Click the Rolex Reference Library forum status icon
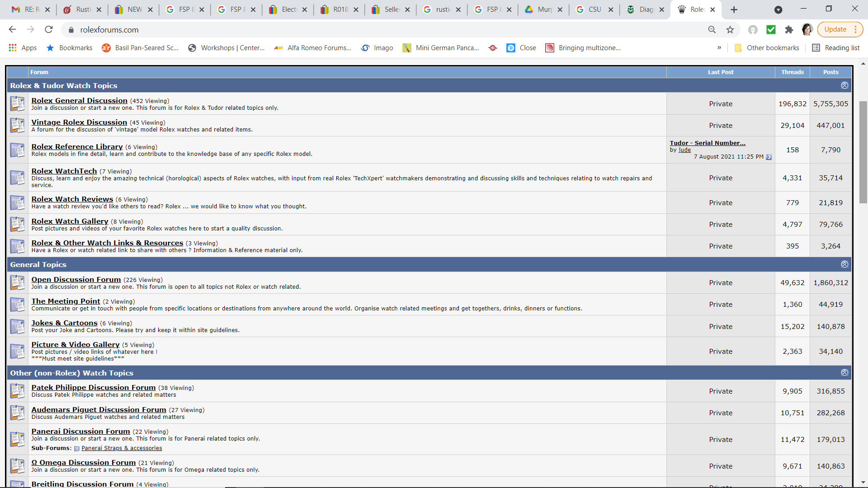This screenshot has width=868, height=488. 18,150
